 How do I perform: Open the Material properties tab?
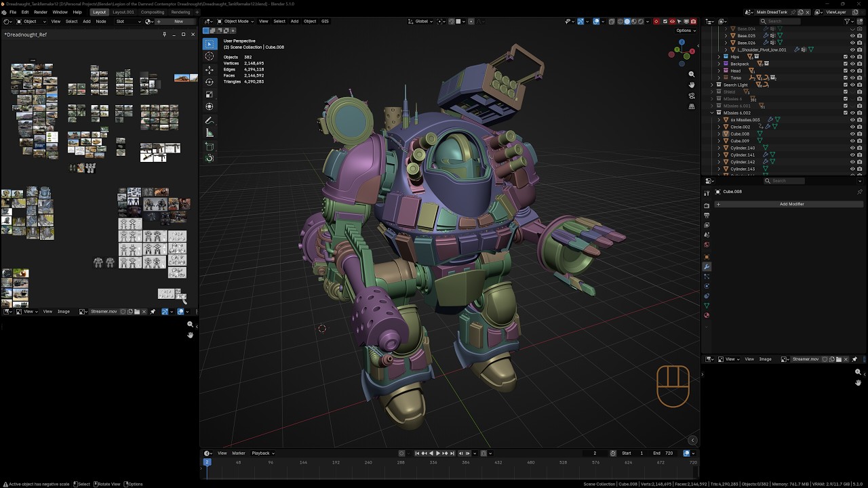pos(707,315)
